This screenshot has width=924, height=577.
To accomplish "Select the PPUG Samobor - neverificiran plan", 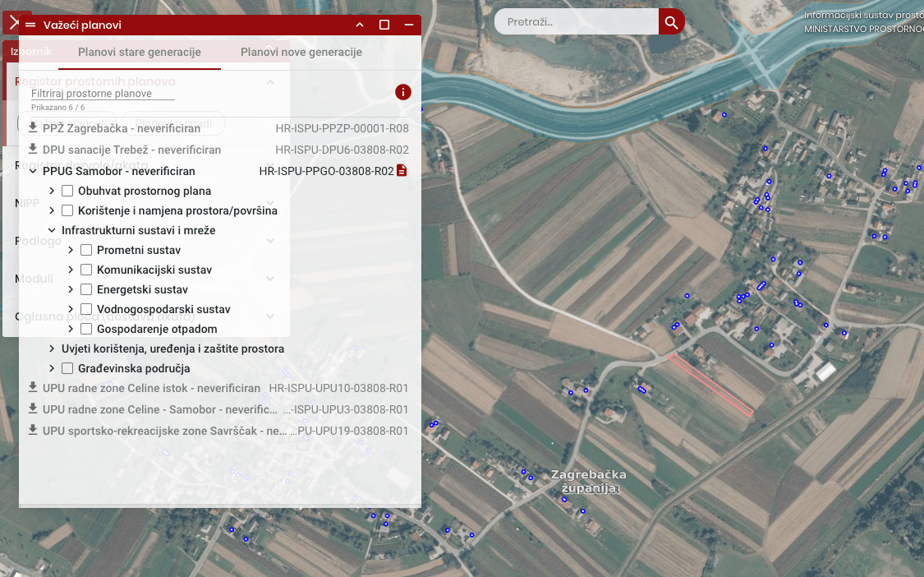I will tap(118, 171).
